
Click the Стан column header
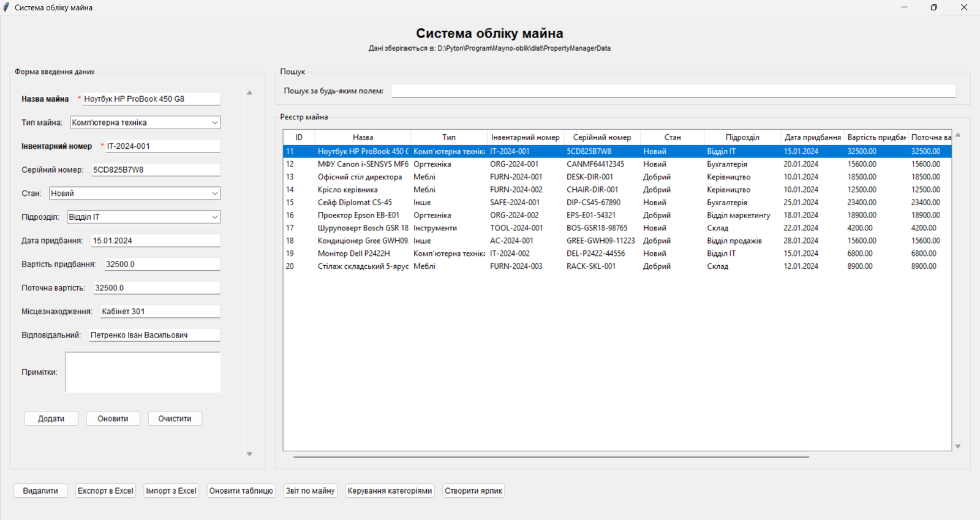click(x=672, y=137)
